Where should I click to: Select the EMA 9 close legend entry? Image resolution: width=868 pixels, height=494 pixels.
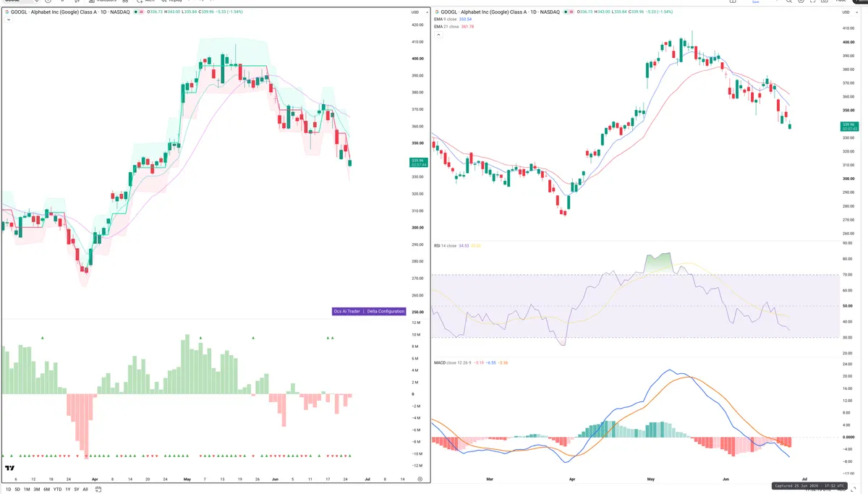click(x=446, y=20)
